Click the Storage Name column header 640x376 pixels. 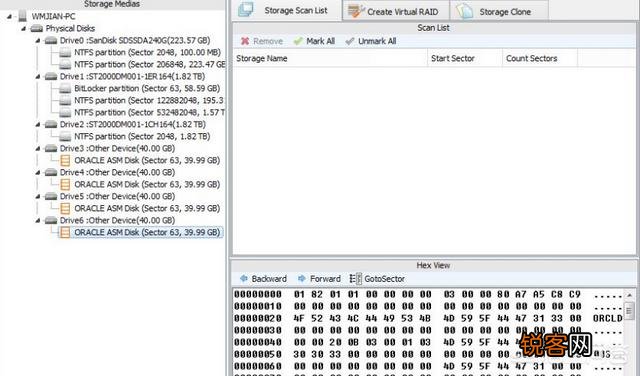click(330, 58)
